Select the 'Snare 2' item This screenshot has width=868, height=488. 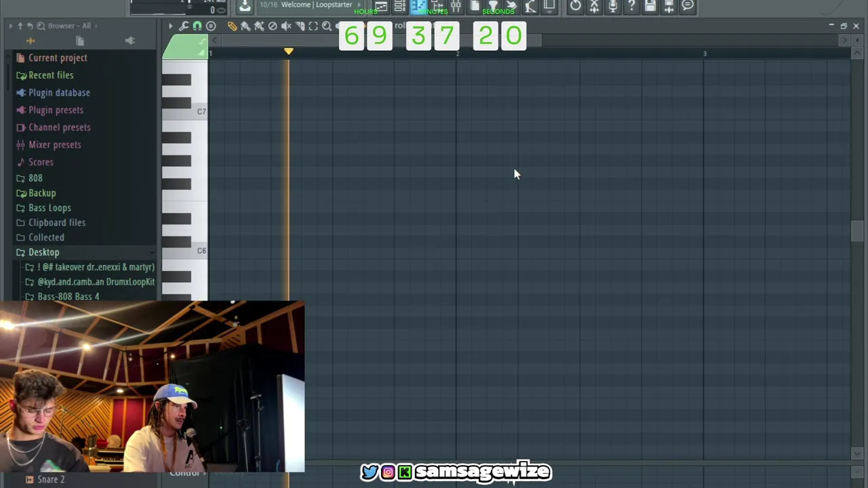point(51,479)
